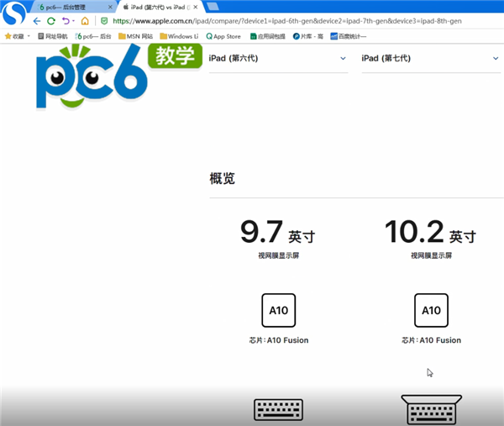Screen dimensions: 504x426
Task: Click the green security shield icon
Action: point(104,21)
